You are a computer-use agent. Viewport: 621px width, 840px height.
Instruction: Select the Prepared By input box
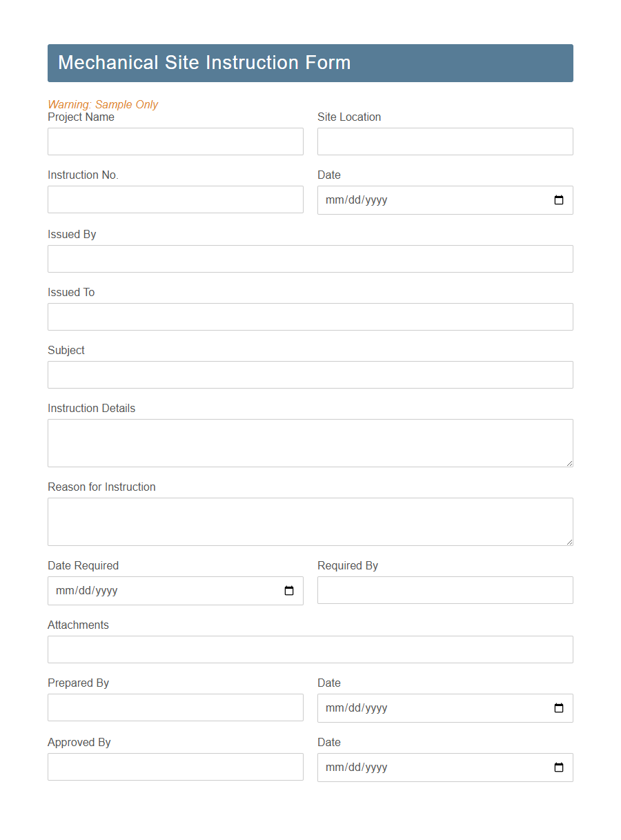click(x=175, y=707)
